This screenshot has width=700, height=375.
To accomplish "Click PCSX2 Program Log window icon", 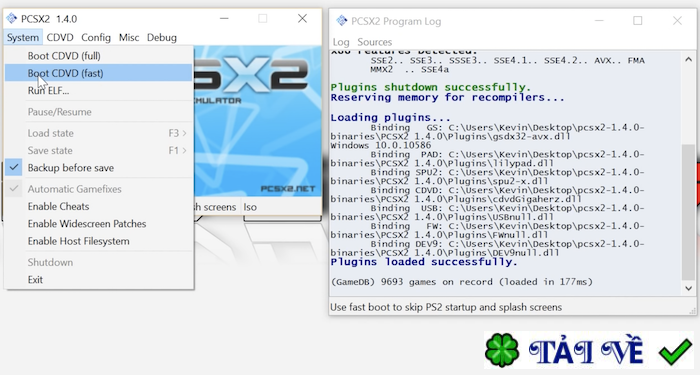I will (x=342, y=21).
